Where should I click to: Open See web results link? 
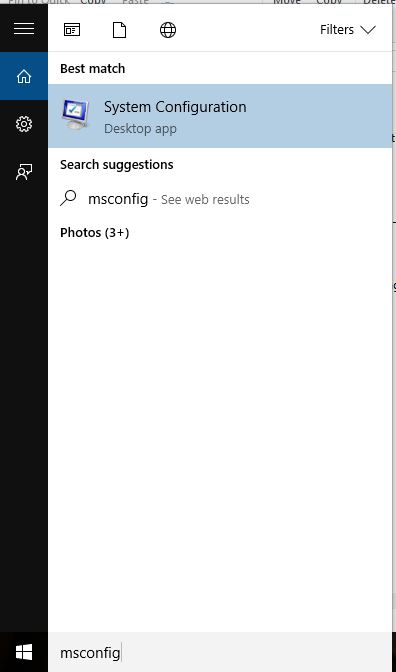pyautogui.click(x=205, y=200)
